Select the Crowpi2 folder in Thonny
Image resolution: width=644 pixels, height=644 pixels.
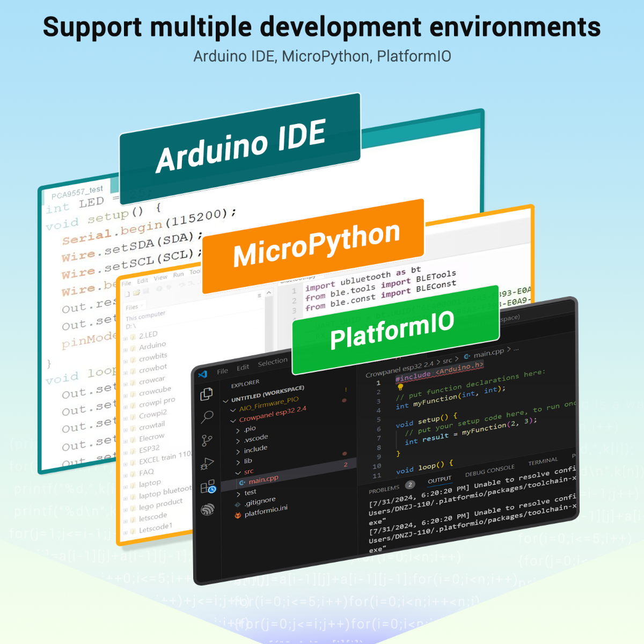[153, 414]
